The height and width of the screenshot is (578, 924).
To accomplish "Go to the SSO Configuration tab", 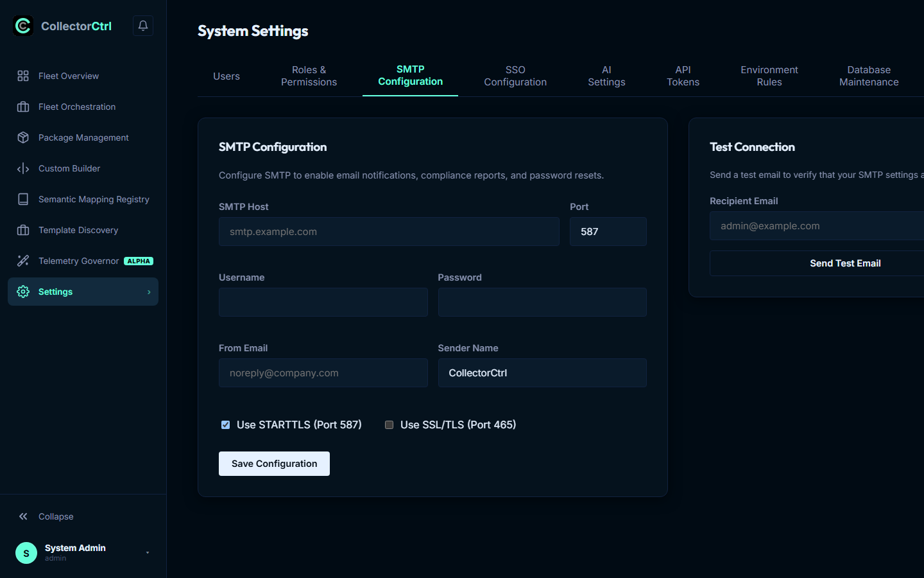I will tap(515, 76).
